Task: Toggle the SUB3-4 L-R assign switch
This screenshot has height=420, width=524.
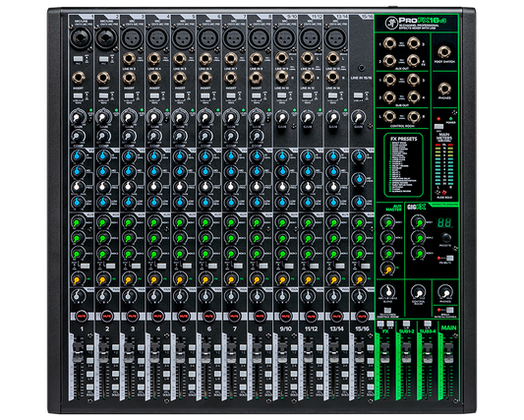Action: 428,324
